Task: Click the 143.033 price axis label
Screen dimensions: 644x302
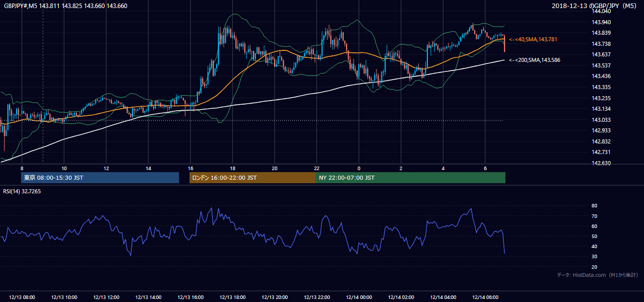Action: tap(601, 120)
